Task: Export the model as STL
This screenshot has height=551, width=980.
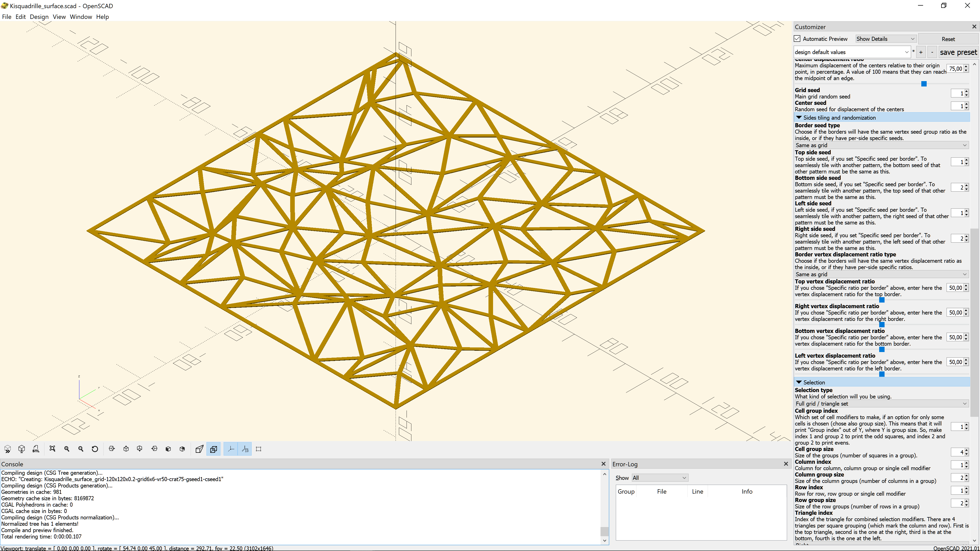Action: 36,449
